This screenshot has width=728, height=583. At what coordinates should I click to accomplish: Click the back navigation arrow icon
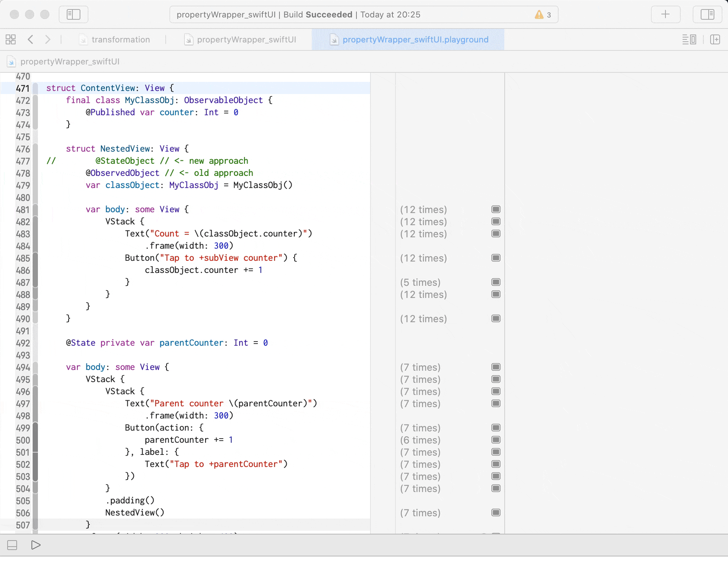[x=30, y=40]
